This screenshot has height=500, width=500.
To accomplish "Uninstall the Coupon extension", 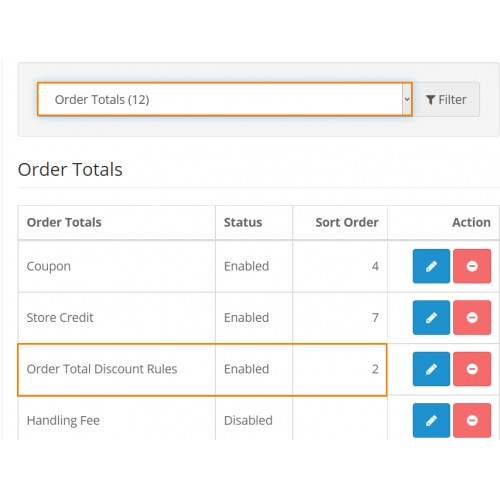I will pos(472,266).
